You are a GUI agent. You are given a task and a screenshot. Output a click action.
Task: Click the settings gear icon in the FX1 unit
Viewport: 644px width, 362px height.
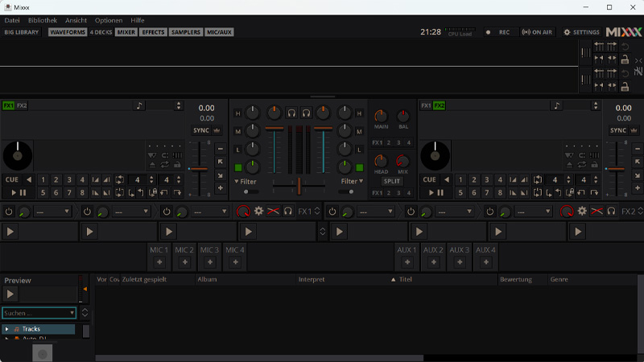(259, 211)
